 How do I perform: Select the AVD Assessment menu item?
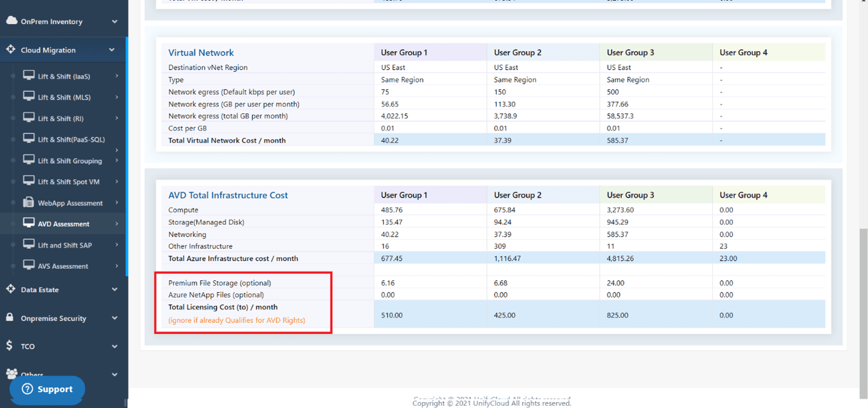[x=64, y=224]
